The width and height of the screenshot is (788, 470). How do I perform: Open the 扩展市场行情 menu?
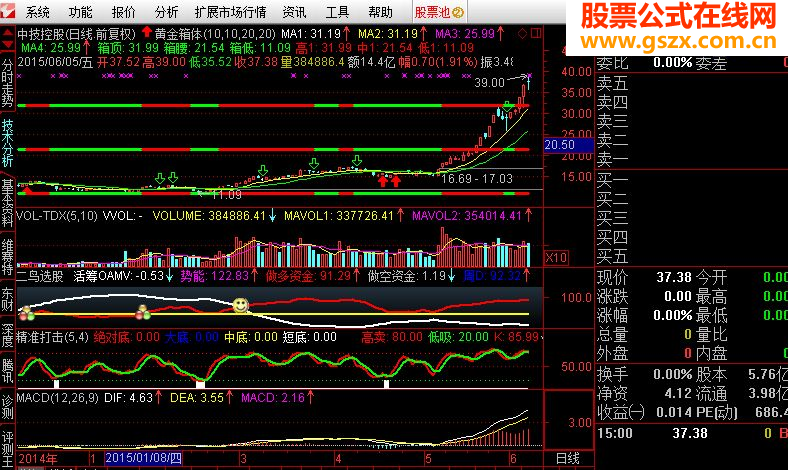(230, 12)
